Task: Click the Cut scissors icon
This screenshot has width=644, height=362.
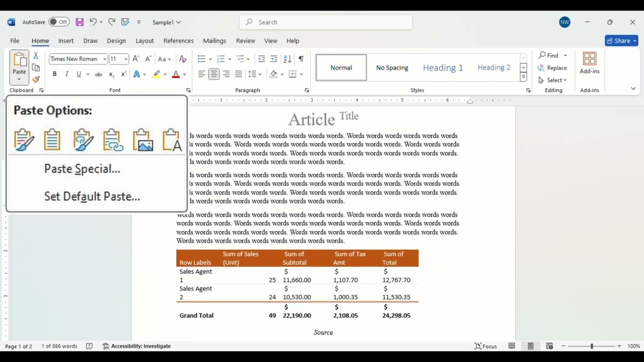Action: [36, 56]
